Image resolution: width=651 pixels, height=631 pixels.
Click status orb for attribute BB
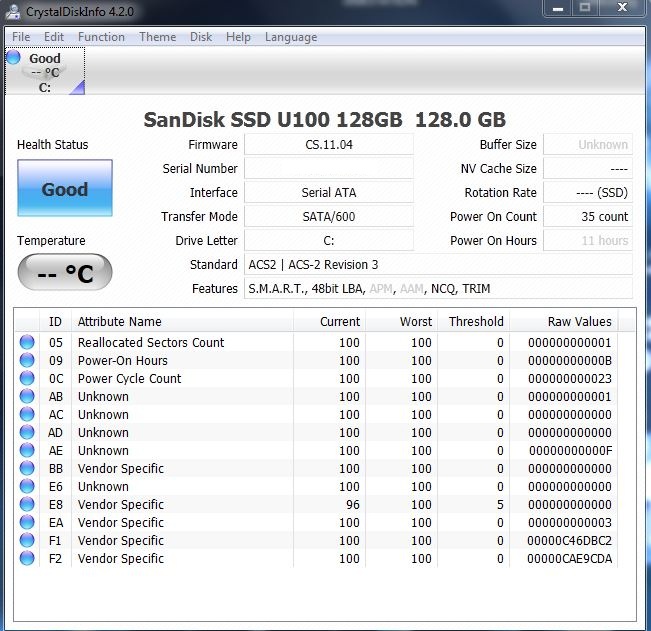(x=27, y=468)
